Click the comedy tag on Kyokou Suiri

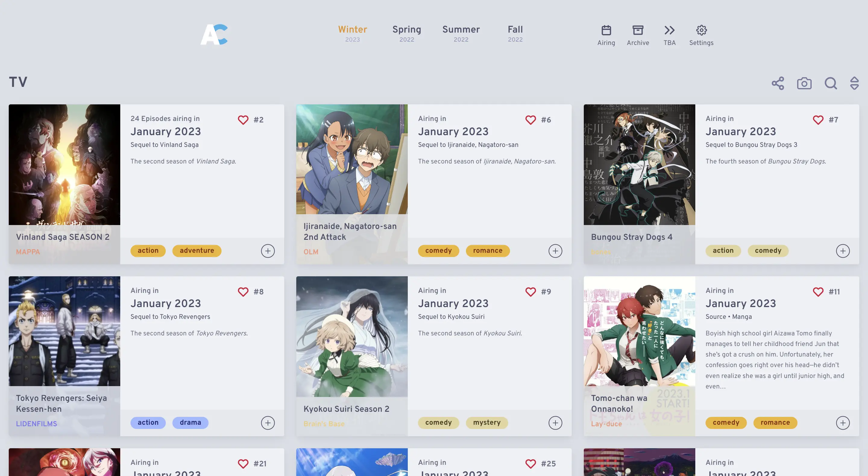point(439,423)
